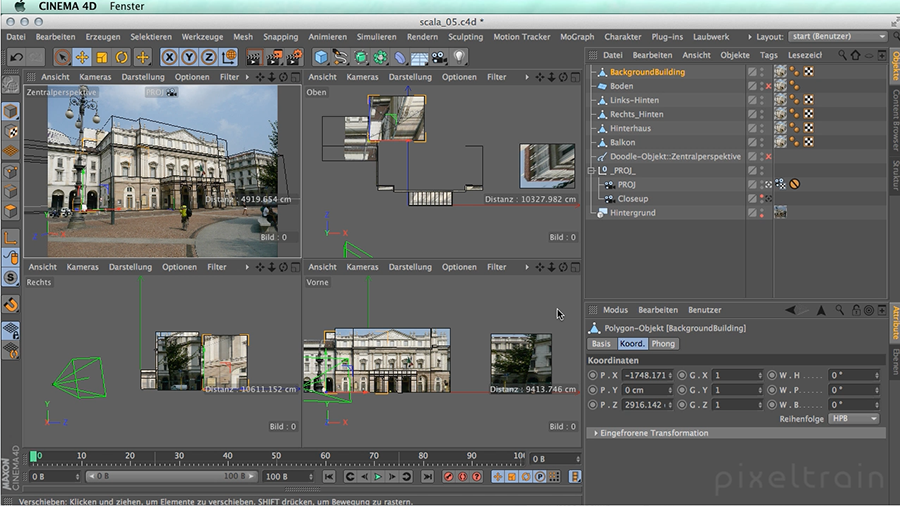Toggle the X-axis lock button
900x506 pixels.
point(169,57)
